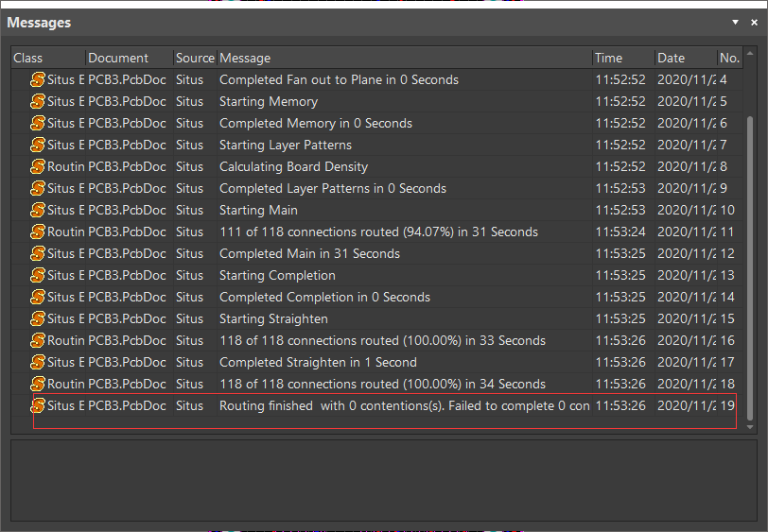Select '111 of 118 connections routed (94.07%)' message
The width and height of the screenshot is (768, 532).
pos(378,232)
